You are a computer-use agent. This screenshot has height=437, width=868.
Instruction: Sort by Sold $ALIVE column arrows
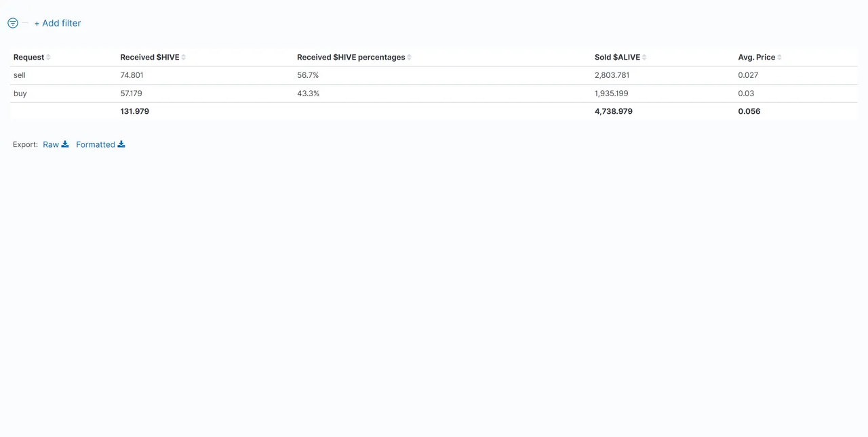click(x=644, y=58)
